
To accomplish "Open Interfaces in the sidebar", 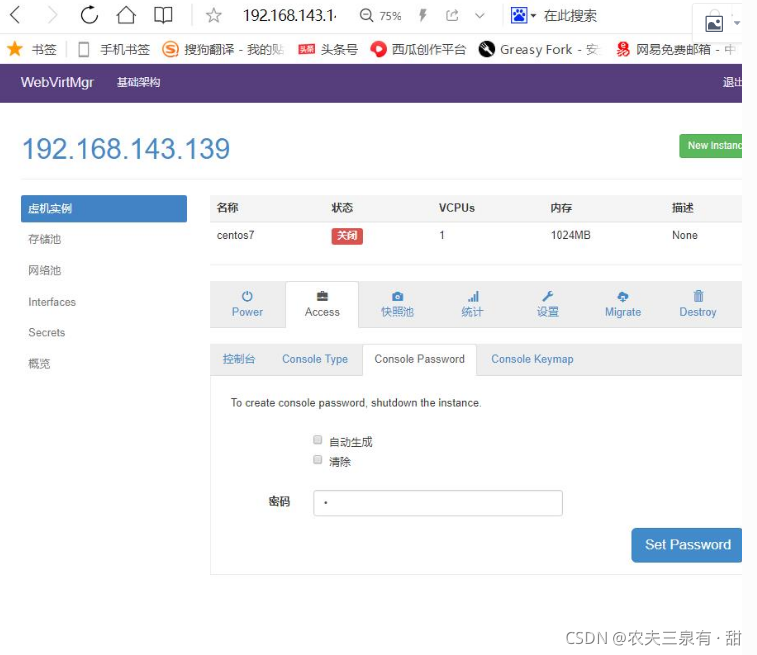I will tap(52, 302).
